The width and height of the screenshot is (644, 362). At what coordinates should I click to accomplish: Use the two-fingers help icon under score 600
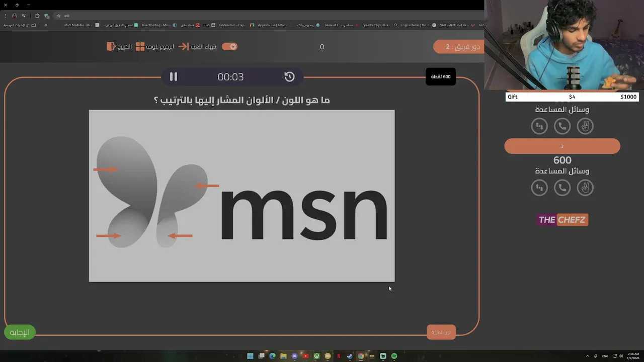585,188
